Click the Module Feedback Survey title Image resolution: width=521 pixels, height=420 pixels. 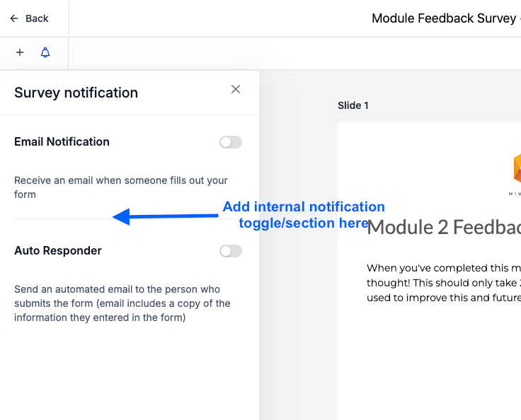click(x=445, y=18)
